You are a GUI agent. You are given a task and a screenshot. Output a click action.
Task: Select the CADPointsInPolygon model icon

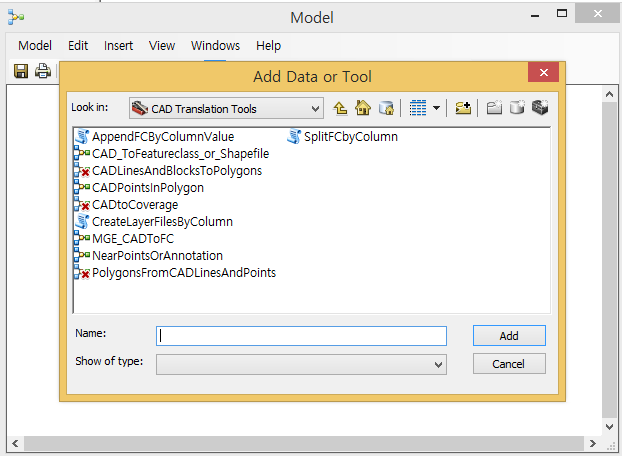tap(82, 188)
